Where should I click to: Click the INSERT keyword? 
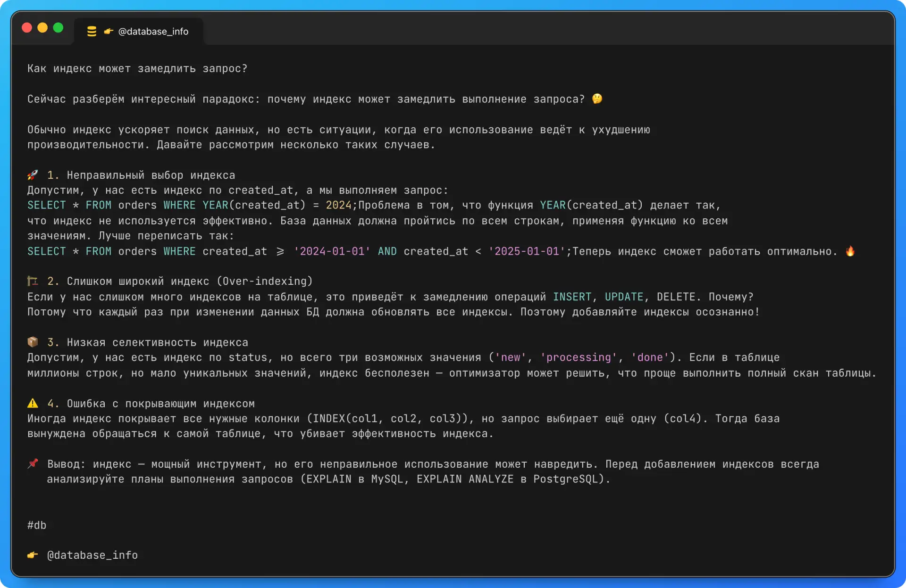[x=572, y=297]
